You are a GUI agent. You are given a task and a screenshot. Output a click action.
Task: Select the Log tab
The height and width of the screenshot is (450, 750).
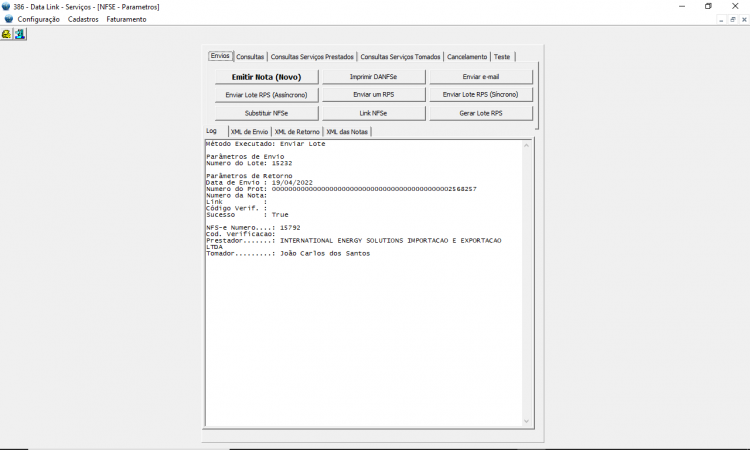click(x=211, y=131)
